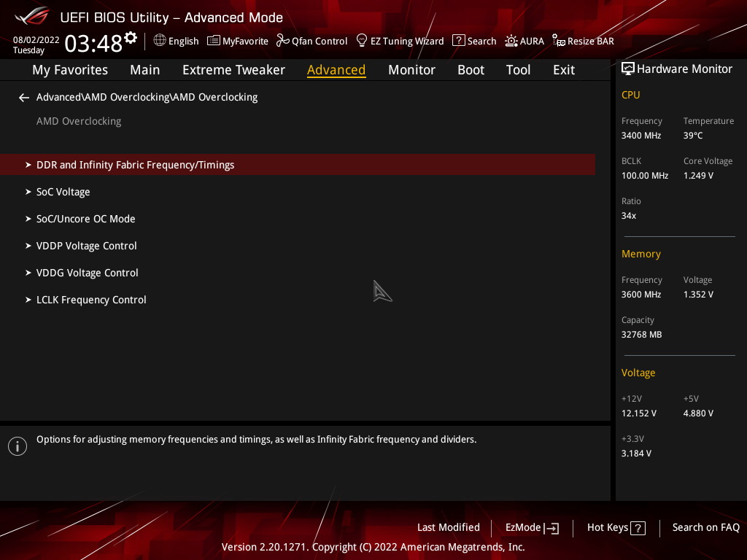Click the Resize BAR icon
Viewport: 747px width, 560px height.
tap(558, 41)
